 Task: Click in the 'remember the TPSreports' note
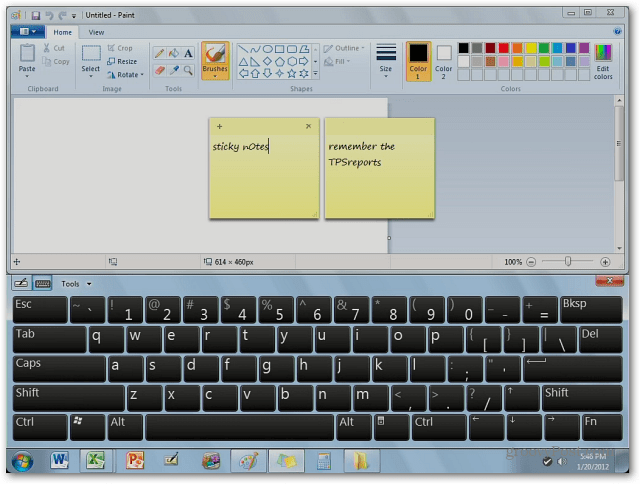point(380,168)
